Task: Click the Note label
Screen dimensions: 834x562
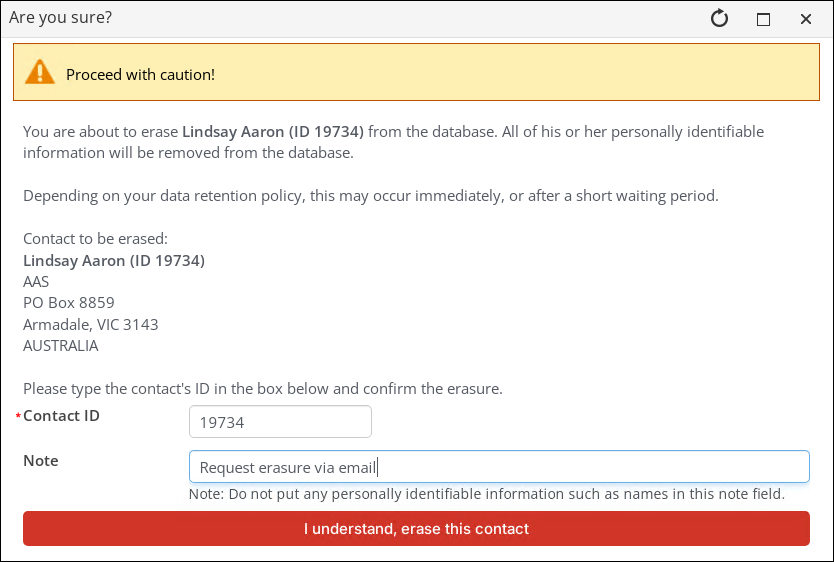Action: (41, 460)
